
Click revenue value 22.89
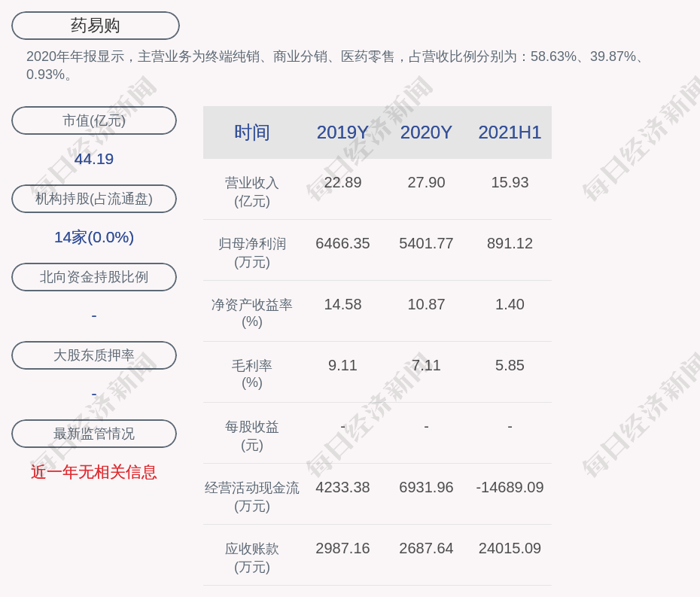[343, 183]
